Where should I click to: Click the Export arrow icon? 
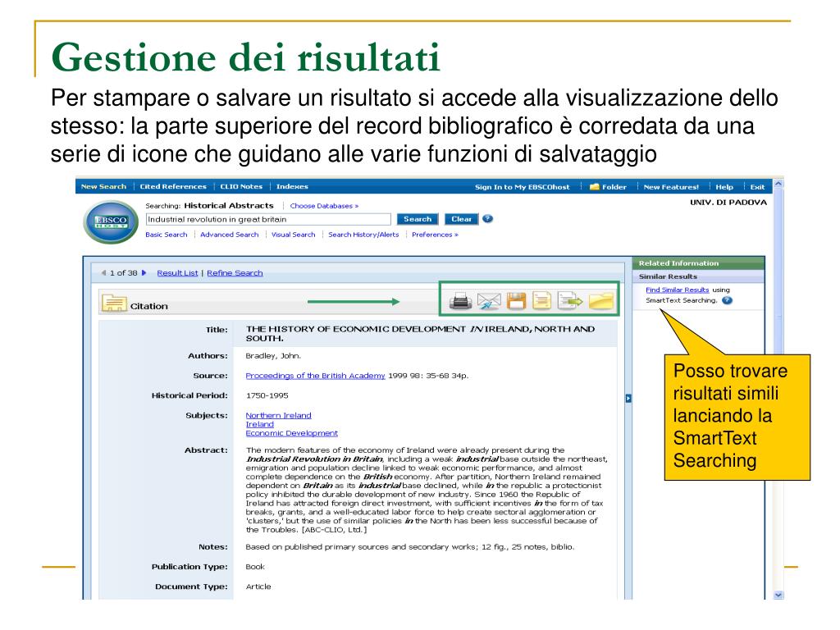coord(569,300)
